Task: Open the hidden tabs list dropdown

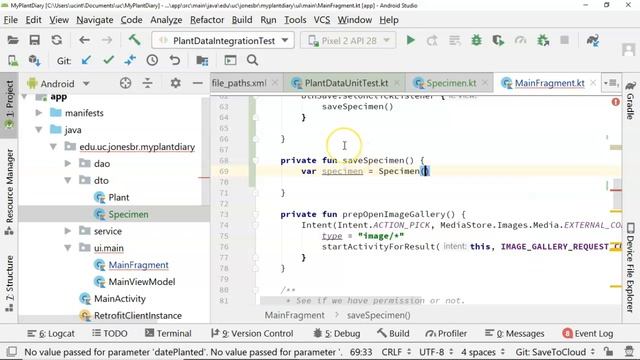Action: click(611, 83)
